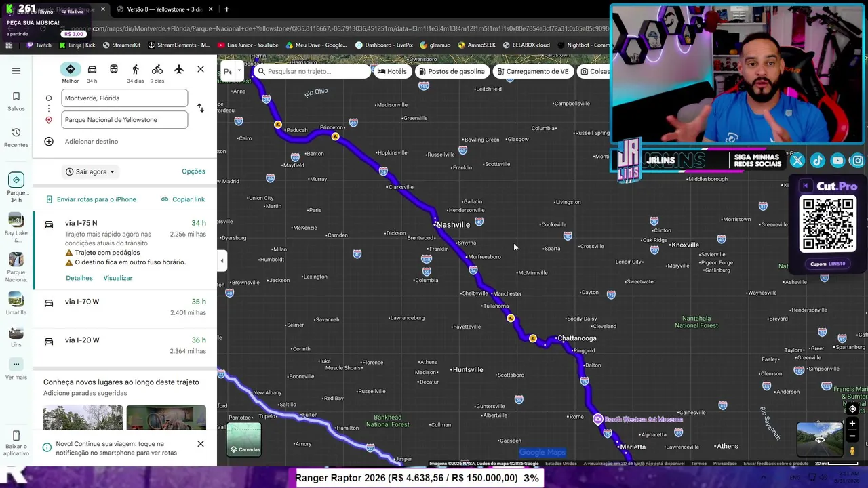The height and width of the screenshot is (488, 868).
Task: Open the Bay Lake recent place
Action: (16, 226)
